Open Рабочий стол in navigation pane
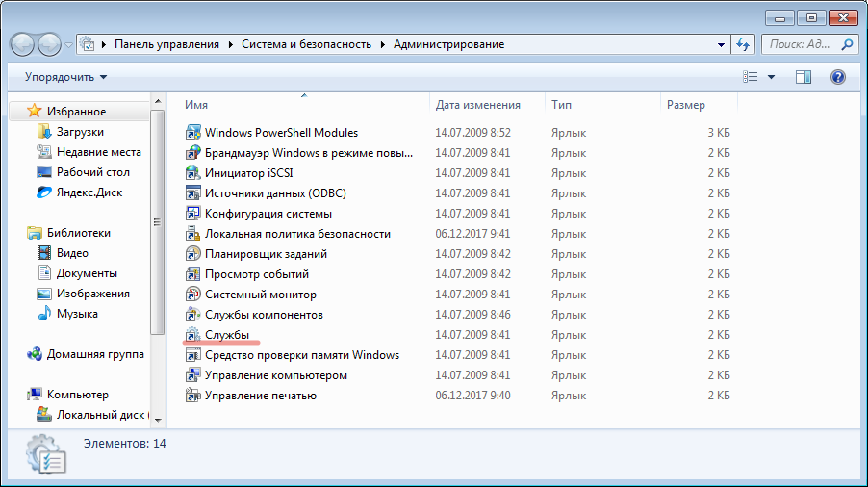Screen dimensions: 868x487 [x=92, y=172]
